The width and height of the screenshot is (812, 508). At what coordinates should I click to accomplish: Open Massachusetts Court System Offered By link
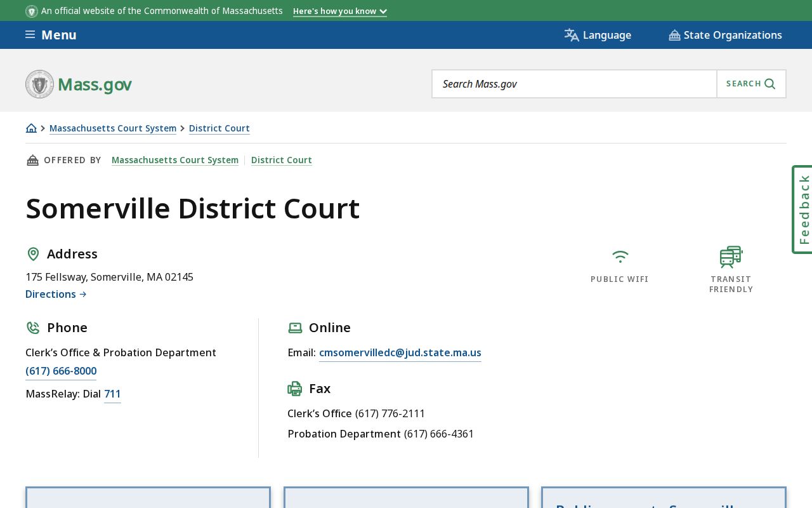[175, 160]
